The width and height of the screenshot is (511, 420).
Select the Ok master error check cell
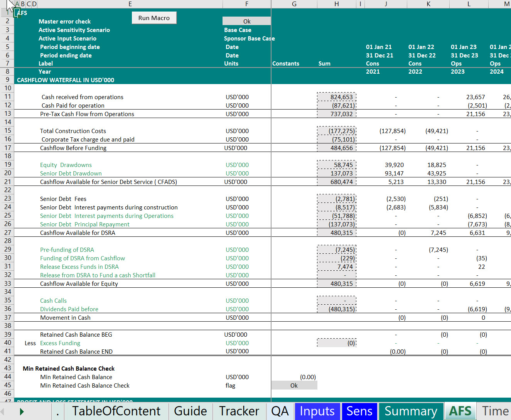click(247, 21)
